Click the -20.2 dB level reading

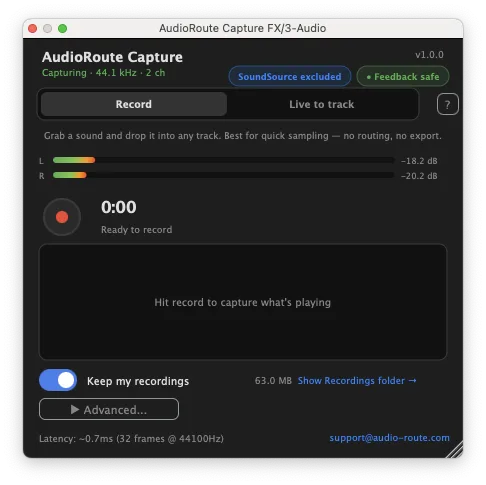[x=419, y=176]
